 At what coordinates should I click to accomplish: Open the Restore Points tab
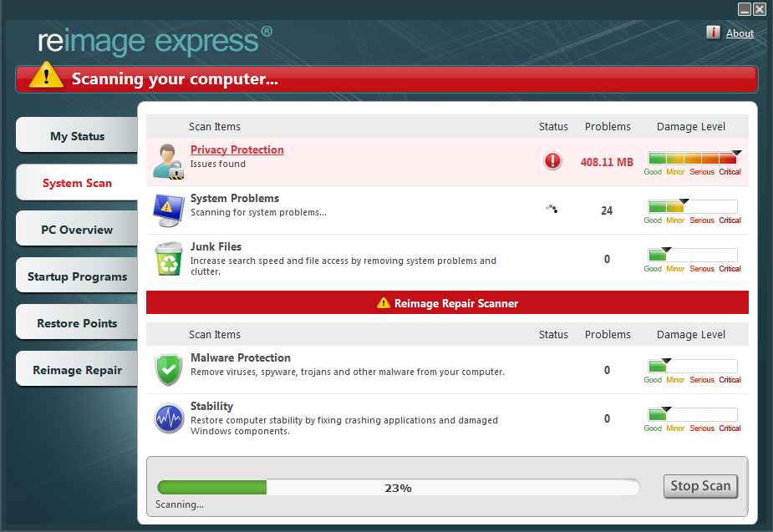tap(77, 323)
